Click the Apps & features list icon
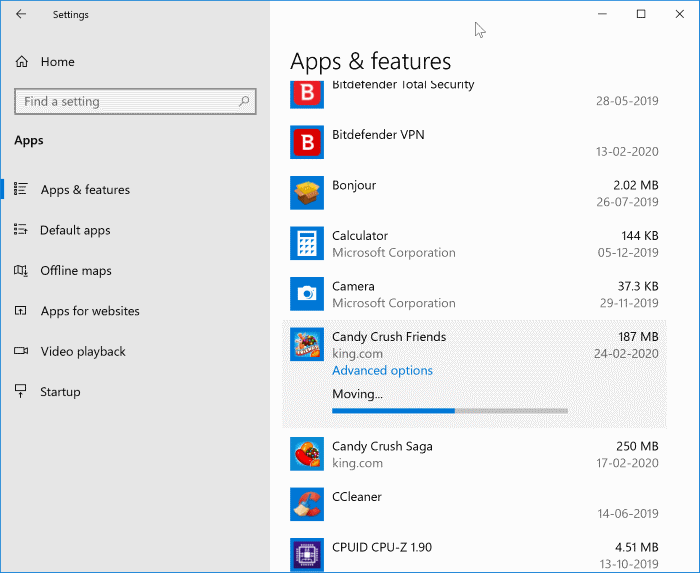Screen dimensions: 700x573 tap(21, 189)
